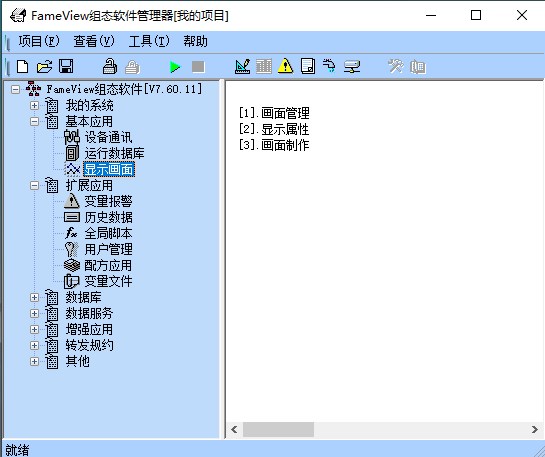Viewport: 545px width, 457px height.
Task: Open the [2].显示属性 entry
Action: click(x=274, y=129)
